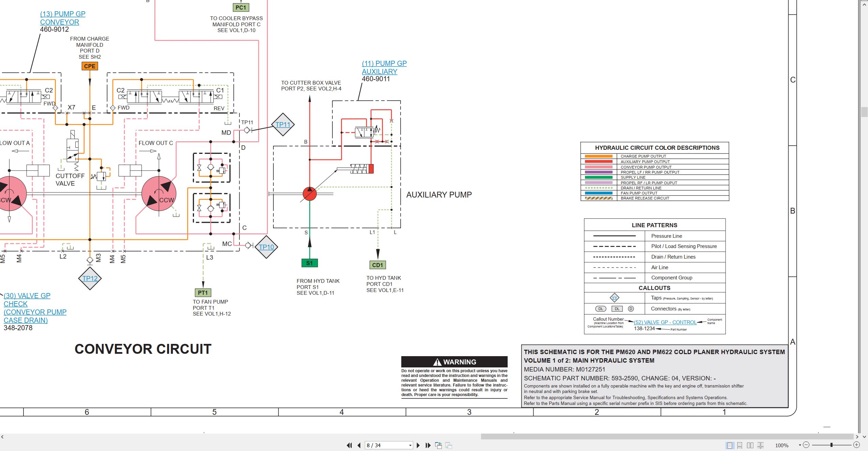Click the scroll left arrow
Viewport: 868px width, 451px height.
tap(2, 437)
